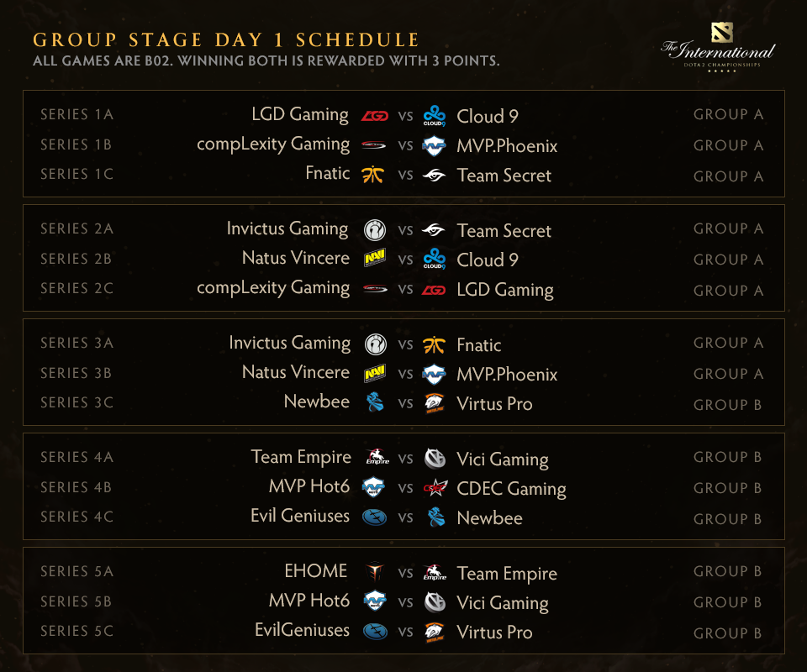Viewport: 807px width, 672px height.
Task: Select the Virtus Pro logo in Series 3C
Action: coord(435,403)
